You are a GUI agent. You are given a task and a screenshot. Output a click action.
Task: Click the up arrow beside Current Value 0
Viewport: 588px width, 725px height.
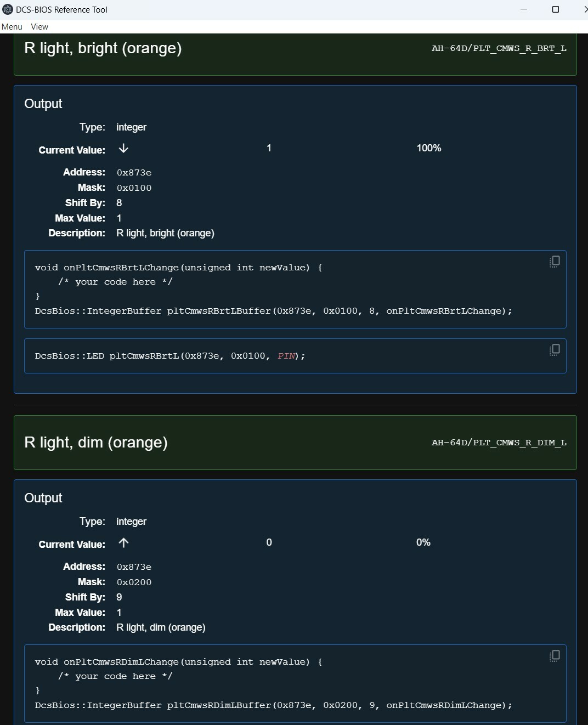pyautogui.click(x=123, y=542)
